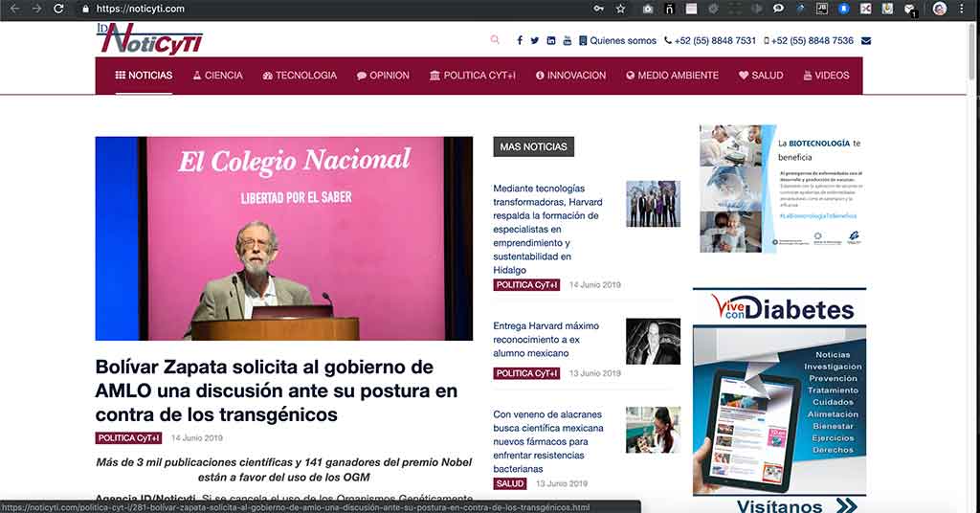The height and width of the screenshot is (513, 980).
Task: Click the envelope email icon
Action: (865, 40)
